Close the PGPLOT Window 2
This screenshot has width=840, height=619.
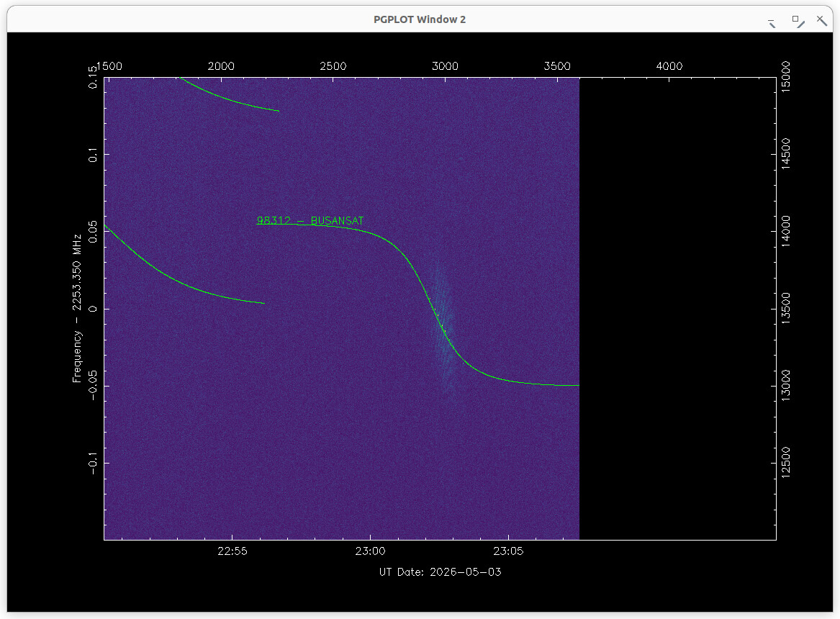[822, 20]
